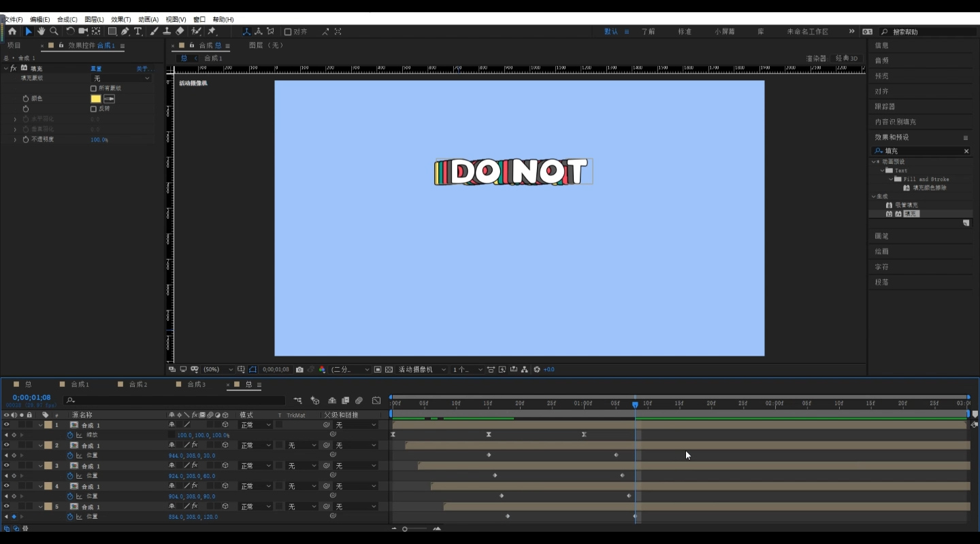Select the Selection arrow tool

(x=29, y=31)
